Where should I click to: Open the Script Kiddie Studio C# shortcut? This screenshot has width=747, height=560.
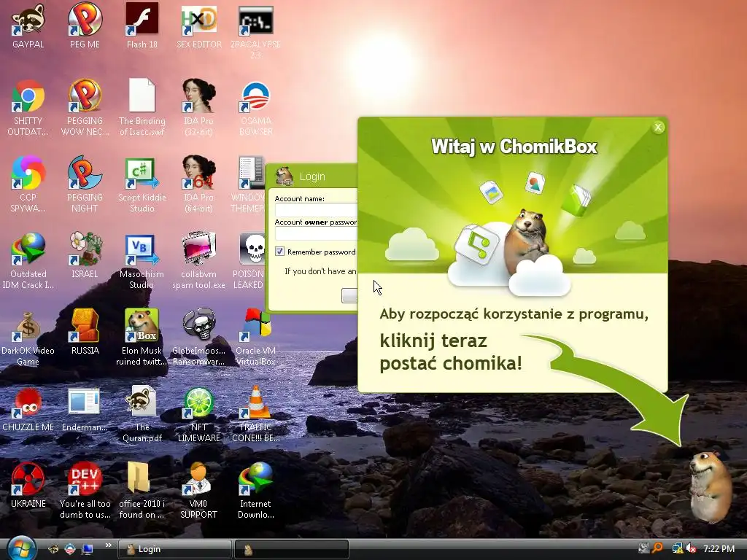[x=142, y=184]
